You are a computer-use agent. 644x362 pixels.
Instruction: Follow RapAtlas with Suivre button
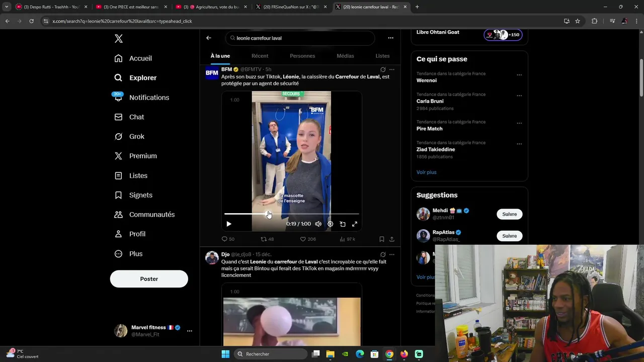click(510, 236)
